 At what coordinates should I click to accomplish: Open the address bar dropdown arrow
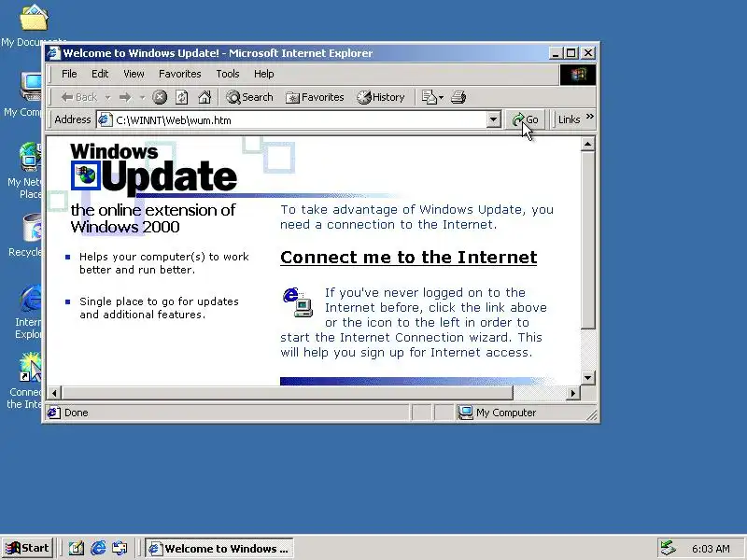(x=494, y=119)
